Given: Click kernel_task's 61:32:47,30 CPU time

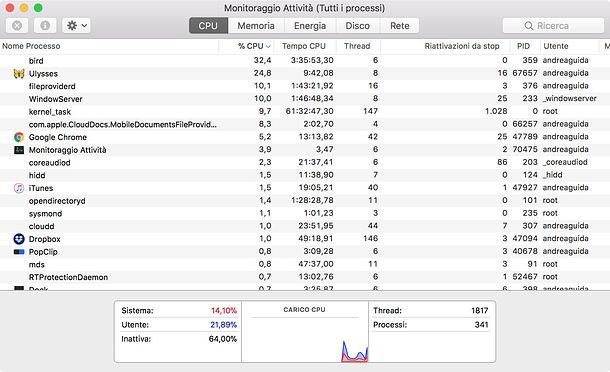Looking at the screenshot, I should pos(310,111).
